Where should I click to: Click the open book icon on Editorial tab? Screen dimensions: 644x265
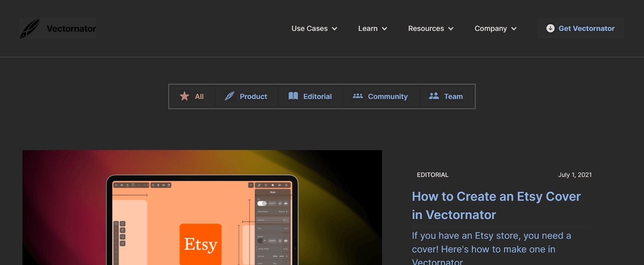click(293, 96)
